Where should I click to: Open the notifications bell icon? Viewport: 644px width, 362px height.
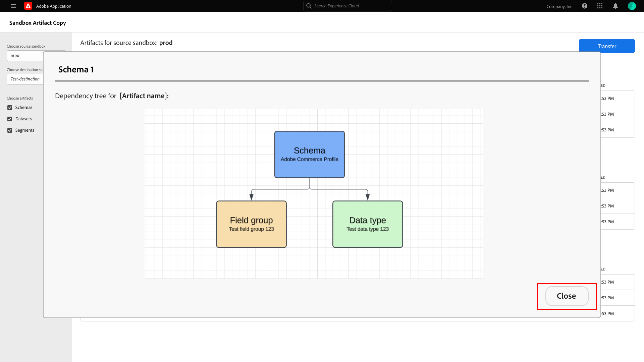coord(615,6)
